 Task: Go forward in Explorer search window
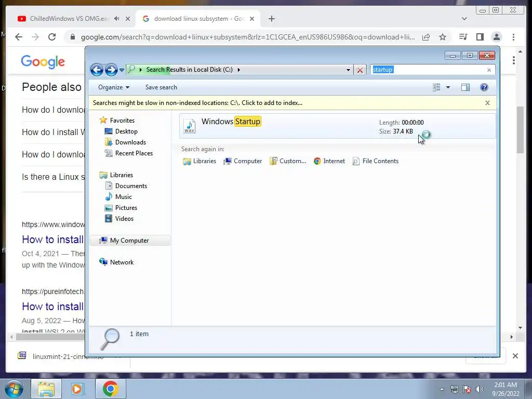point(111,70)
